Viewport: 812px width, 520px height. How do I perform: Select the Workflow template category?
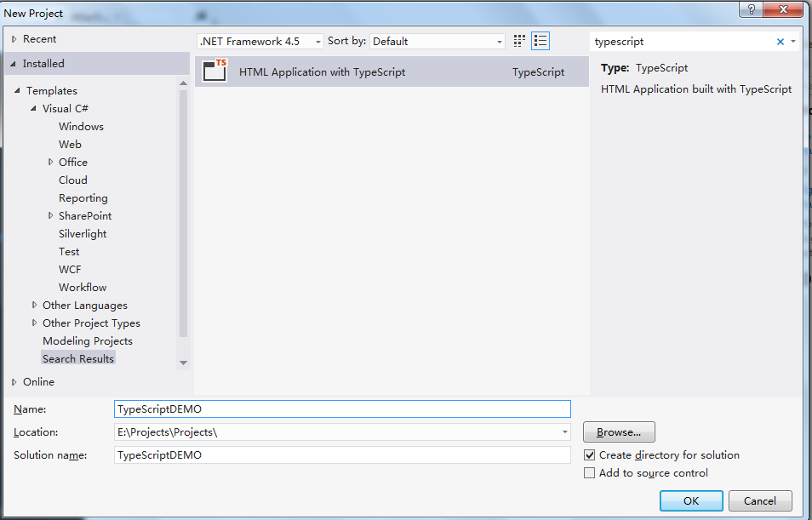click(x=83, y=287)
